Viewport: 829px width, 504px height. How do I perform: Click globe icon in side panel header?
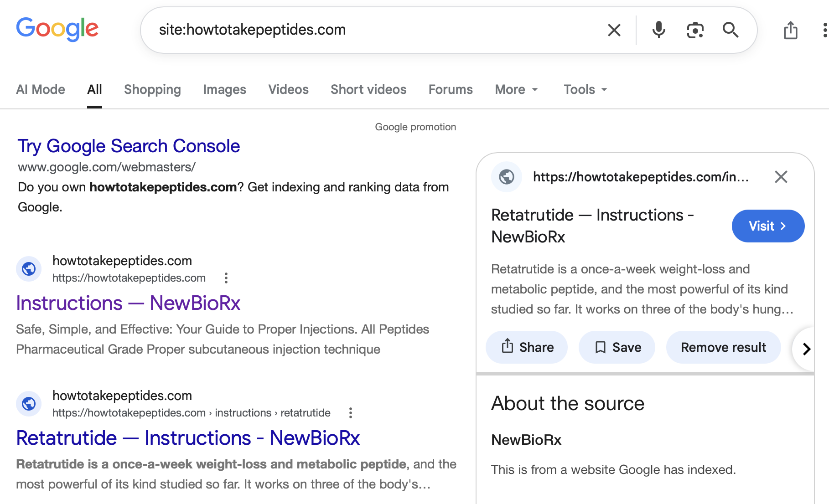507,177
